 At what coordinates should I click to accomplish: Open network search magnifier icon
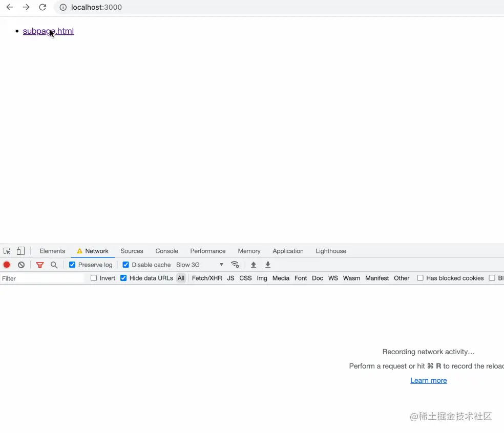click(x=54, y=265)
